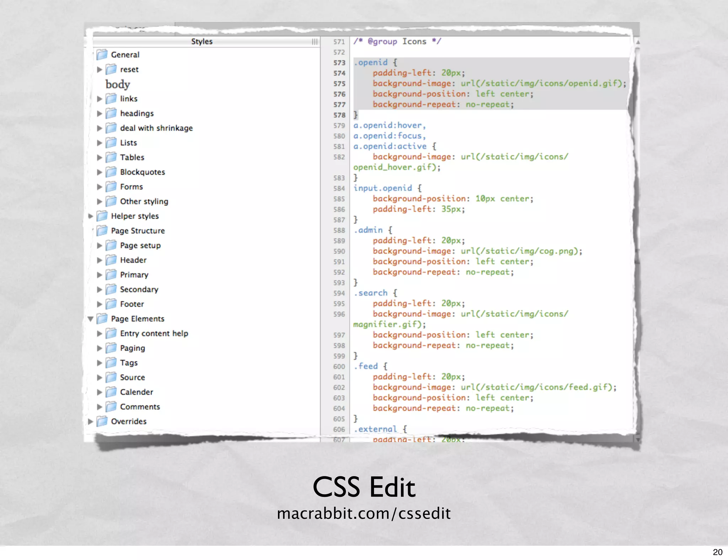Viewport: 728px width, 560px height.
Task: Click the General folder icon
Action: point(102,54)
